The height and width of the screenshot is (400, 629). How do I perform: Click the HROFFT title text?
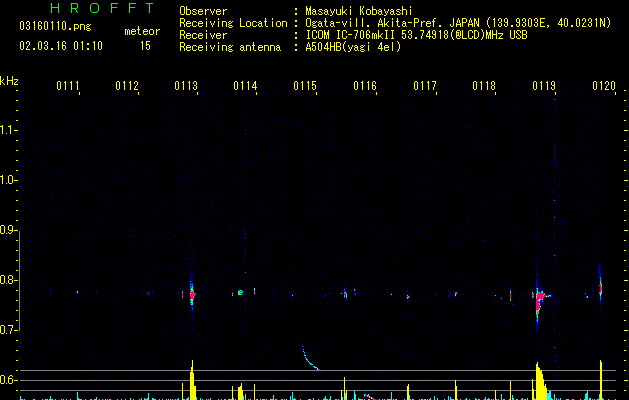click(x=103, y=8)
